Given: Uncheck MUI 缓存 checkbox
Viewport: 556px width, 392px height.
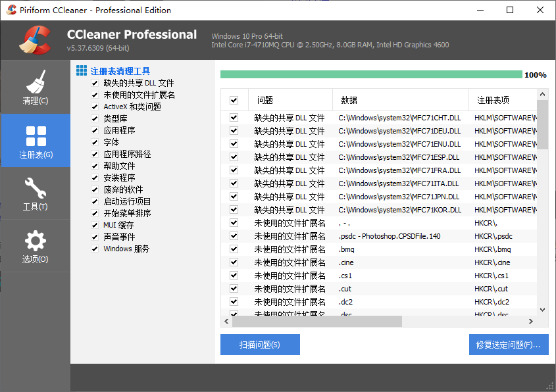Looking at the screenshot, I should click(95, 225).
